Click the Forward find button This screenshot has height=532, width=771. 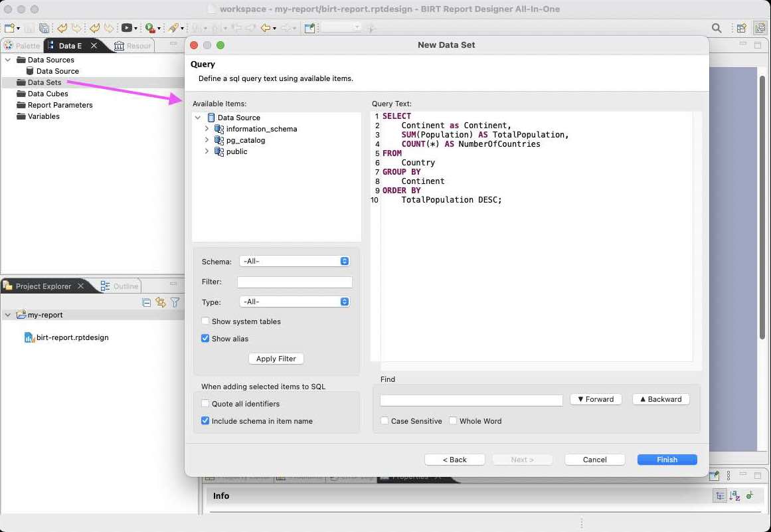596,399
